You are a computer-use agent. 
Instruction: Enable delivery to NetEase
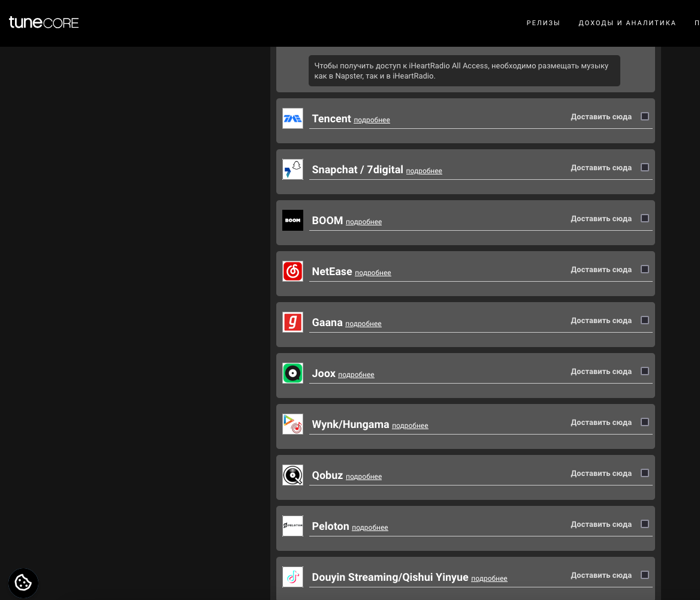(645, 269)
